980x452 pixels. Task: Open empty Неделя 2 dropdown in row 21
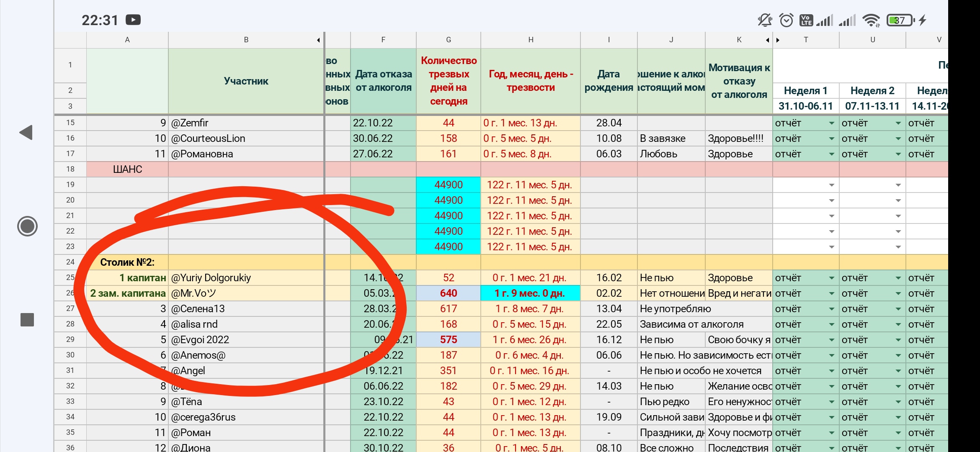click(898, 216)
